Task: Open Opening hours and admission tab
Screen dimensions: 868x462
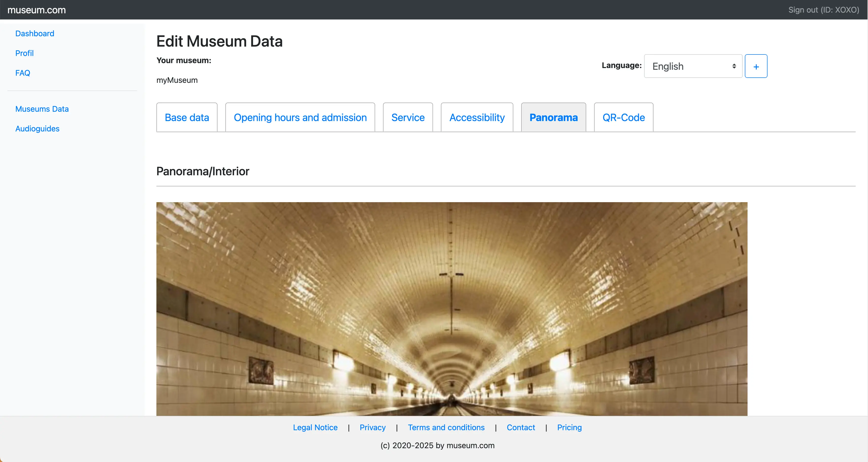Action: click(300, 117)
